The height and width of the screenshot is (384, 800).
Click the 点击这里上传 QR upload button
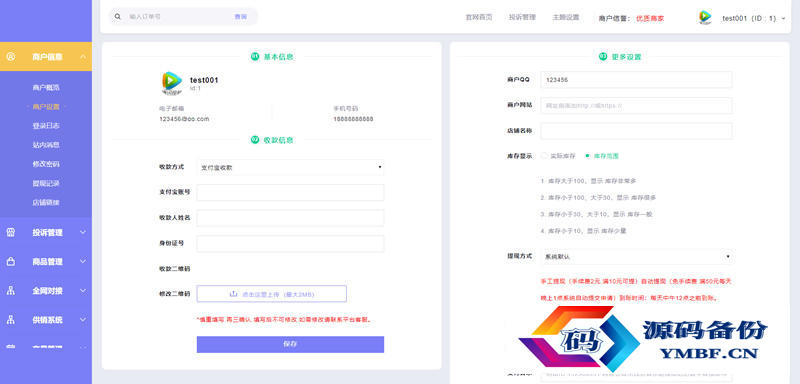(271, 294)
